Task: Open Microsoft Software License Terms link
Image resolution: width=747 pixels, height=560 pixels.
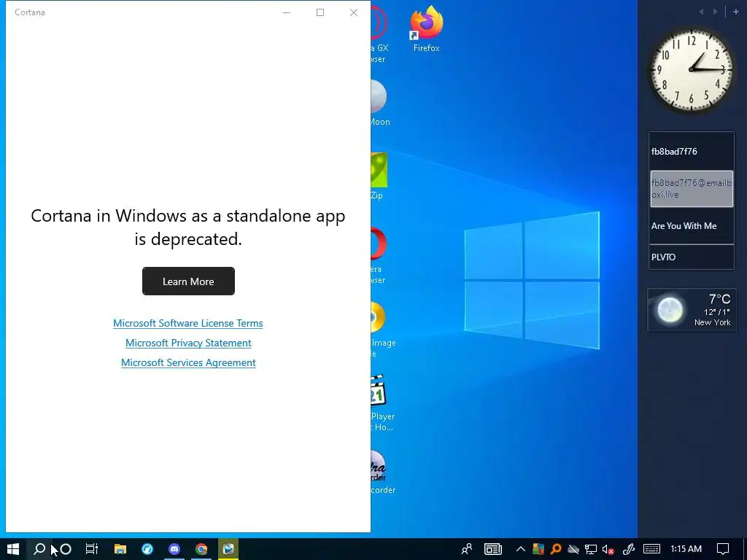Action: (x=187, y=323)
